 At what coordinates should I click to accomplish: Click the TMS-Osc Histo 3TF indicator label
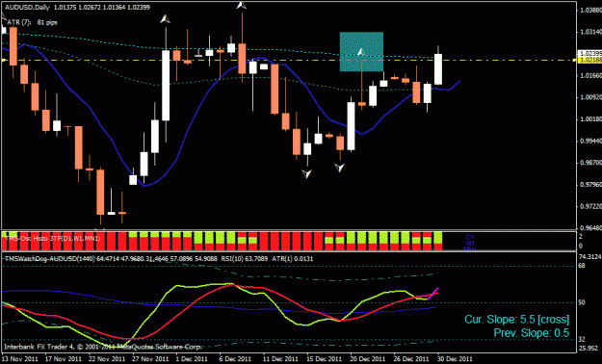[x=53, y=239]
